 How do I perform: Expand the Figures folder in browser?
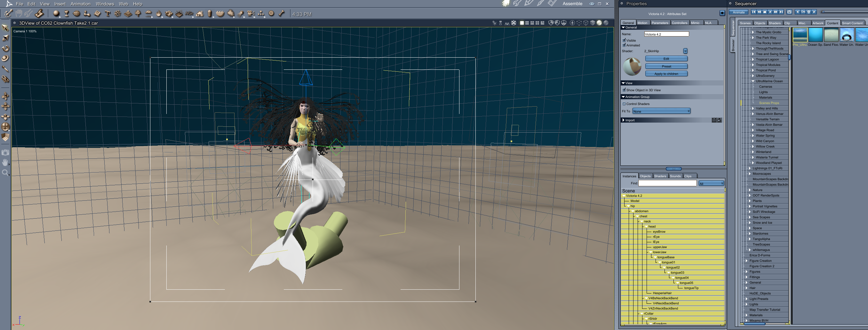pyautogui.click(x=746, y=272)
